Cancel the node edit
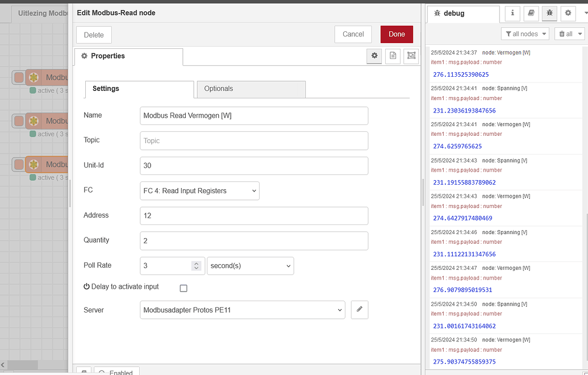Screen dimensions: 588x375 (353, 34)
